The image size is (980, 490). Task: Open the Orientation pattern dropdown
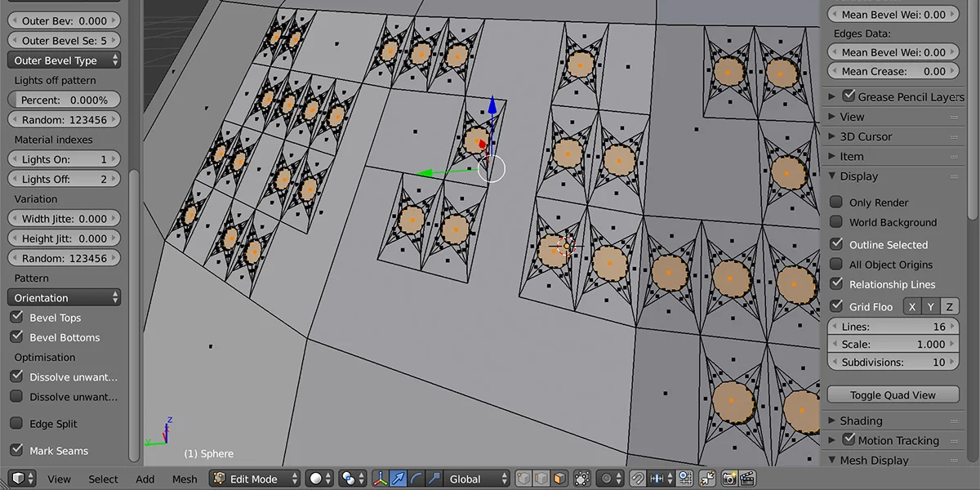(x=64, y=297)
